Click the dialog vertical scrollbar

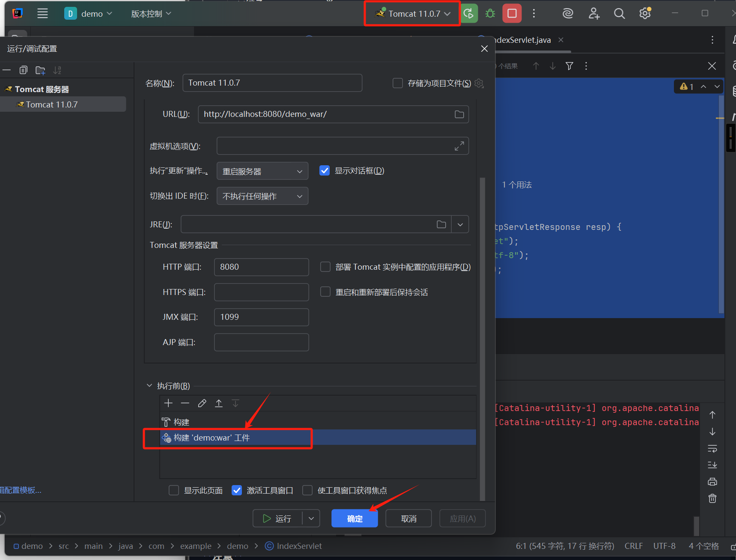point(483,338)
